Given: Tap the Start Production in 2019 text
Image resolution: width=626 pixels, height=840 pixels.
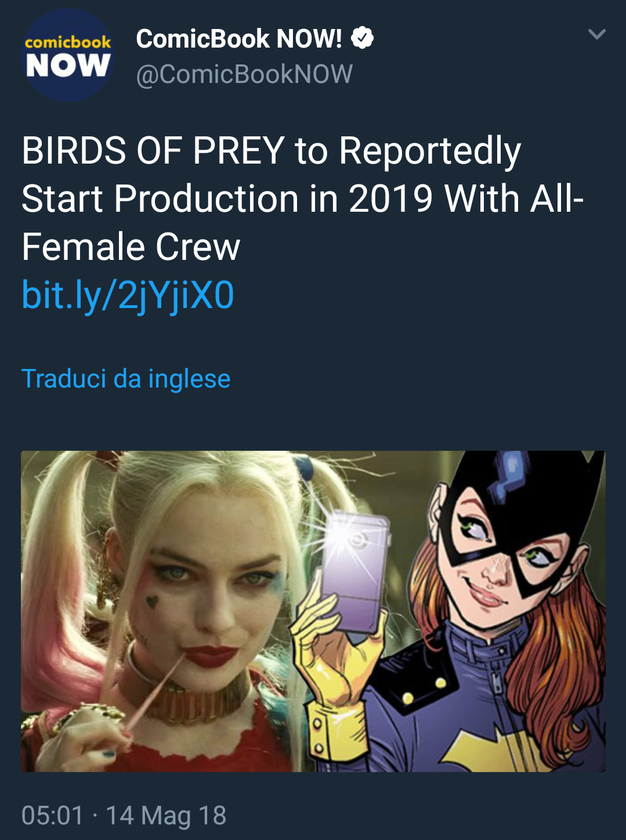Looking at the screenshot, I should pos(227,199).
